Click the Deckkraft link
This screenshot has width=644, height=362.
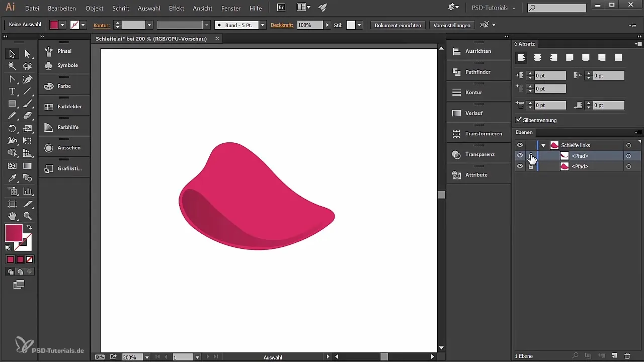(x=282, y=25)
